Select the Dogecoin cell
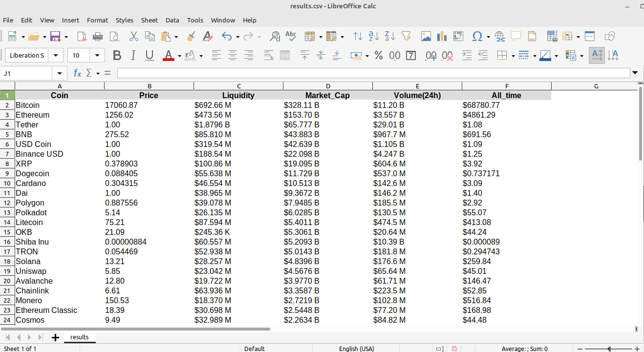This screenshot has height=352, width=644. coord(60,173)
